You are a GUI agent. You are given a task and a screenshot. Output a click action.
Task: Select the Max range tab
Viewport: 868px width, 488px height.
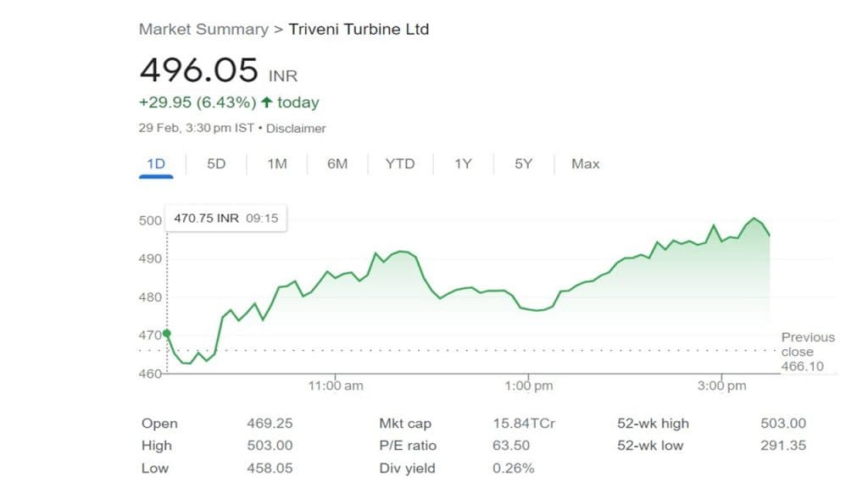tap(586, 164)
